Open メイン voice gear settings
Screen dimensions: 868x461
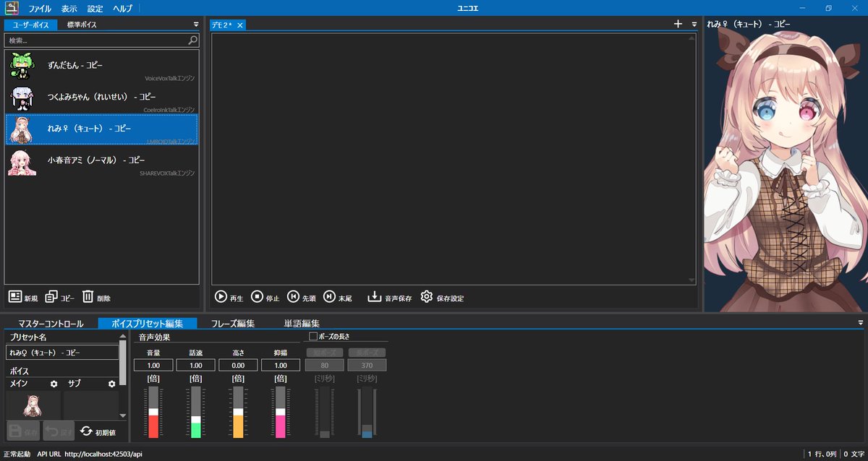pyautogui.click(x=54, y=384)
